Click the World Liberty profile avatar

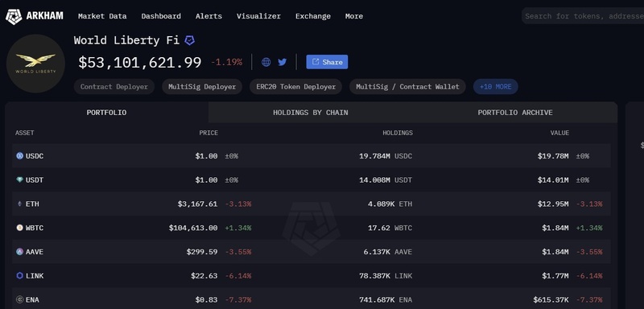[35, 64]
